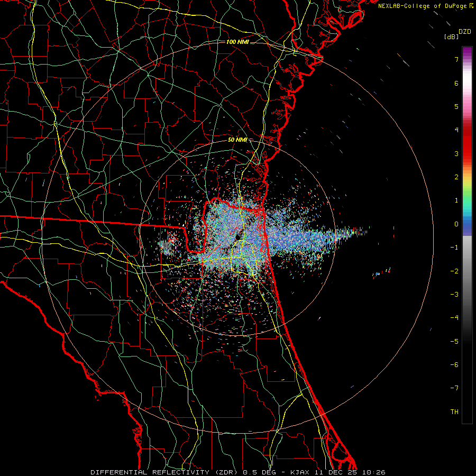
Task: Click the DZD product label
Action: coord(465,32)
